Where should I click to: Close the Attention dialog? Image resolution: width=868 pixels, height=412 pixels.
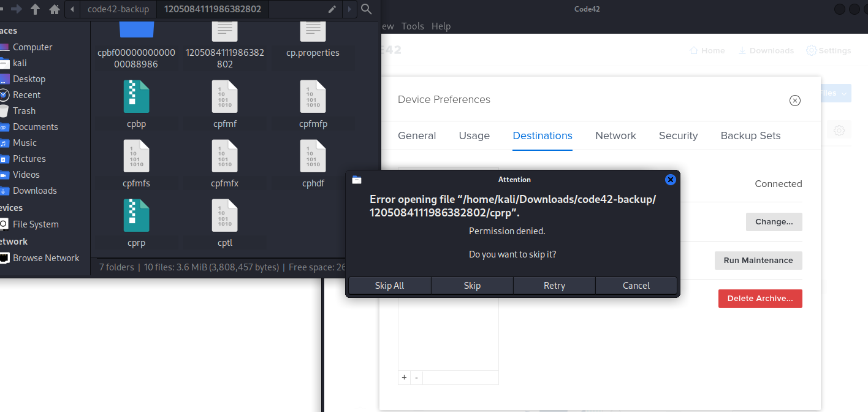click(x=670, y=180)
